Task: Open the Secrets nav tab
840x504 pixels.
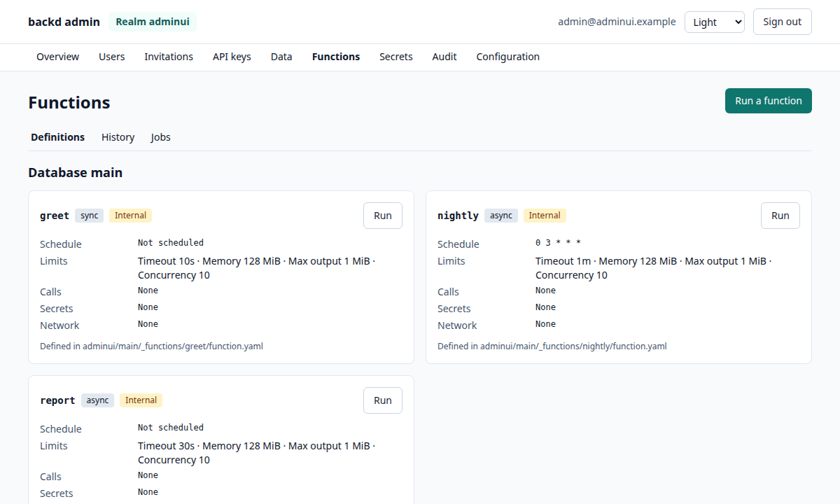Action: (x=395, y=57)
